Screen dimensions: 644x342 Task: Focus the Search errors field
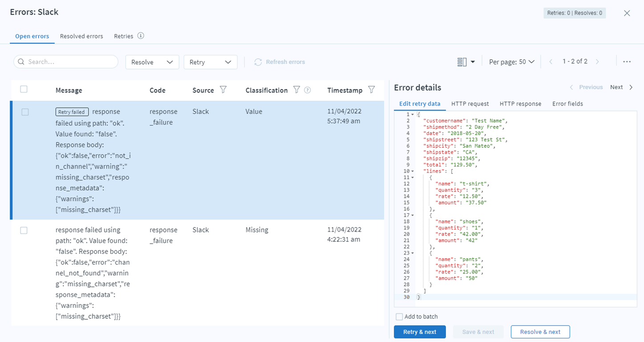click(66, 62)
